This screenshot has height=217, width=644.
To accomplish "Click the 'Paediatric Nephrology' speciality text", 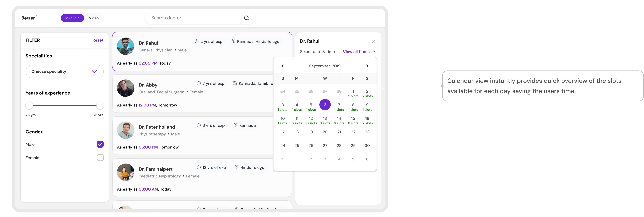I will pos(160,176).
